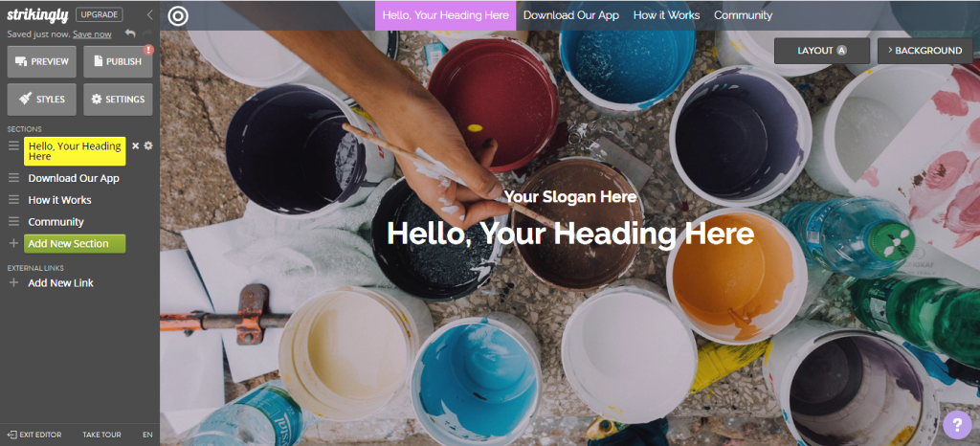The width and height of the screenshot is (980, 446).
Task: Open gear settings for the Hello section
Action: pyautogui.click(x=148, y=145)
